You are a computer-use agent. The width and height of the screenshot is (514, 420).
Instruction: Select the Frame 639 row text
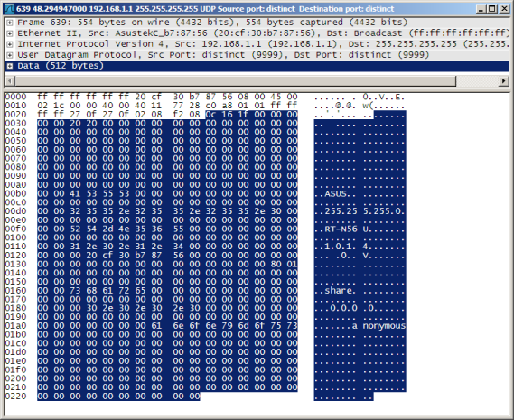click(x=212, y=23)
